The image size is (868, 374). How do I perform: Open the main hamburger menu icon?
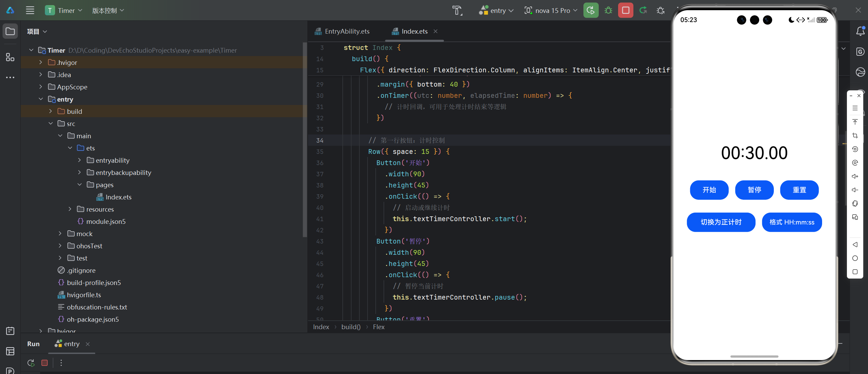coord(30,11)
